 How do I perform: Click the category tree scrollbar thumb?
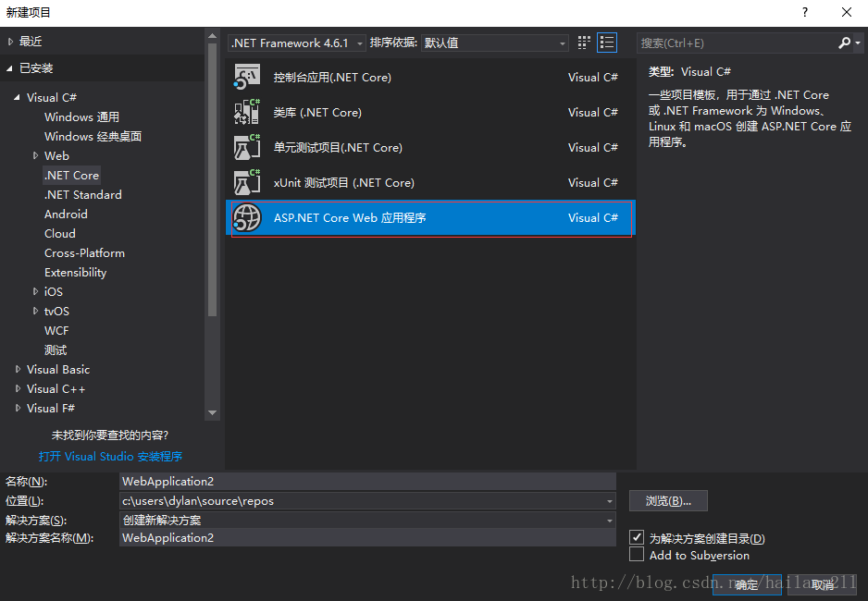pyautogui.click(x=212, y=179)
